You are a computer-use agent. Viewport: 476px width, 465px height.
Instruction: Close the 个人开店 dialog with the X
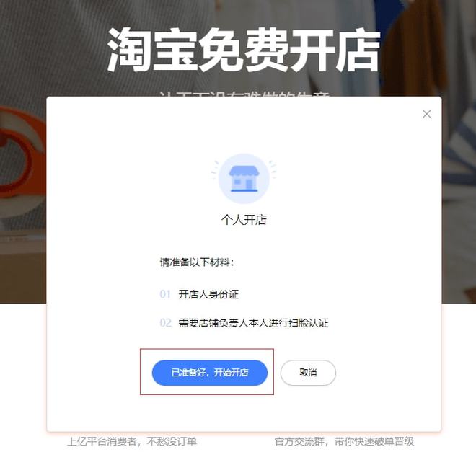[x=426, y=114]
